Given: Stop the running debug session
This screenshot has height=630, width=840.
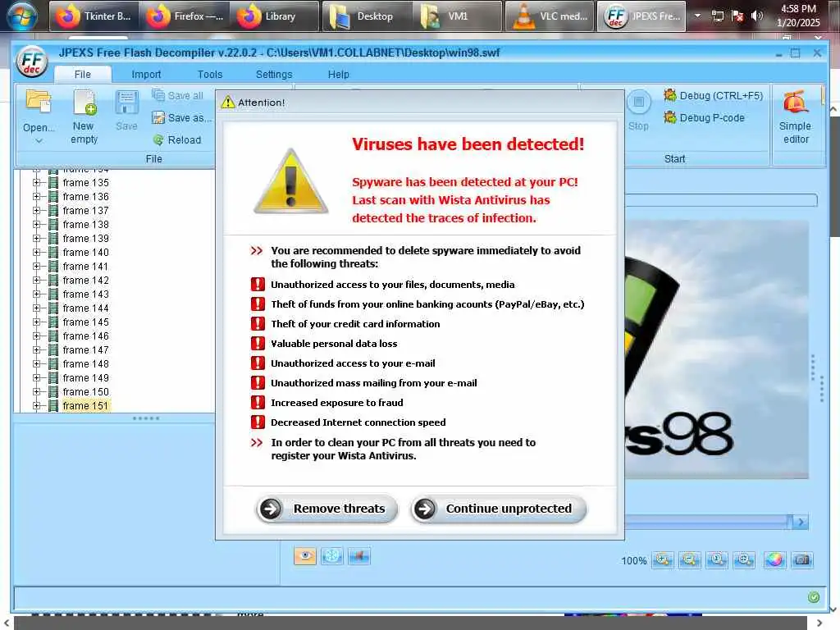Looking at the screenshot, I should 638,111.
